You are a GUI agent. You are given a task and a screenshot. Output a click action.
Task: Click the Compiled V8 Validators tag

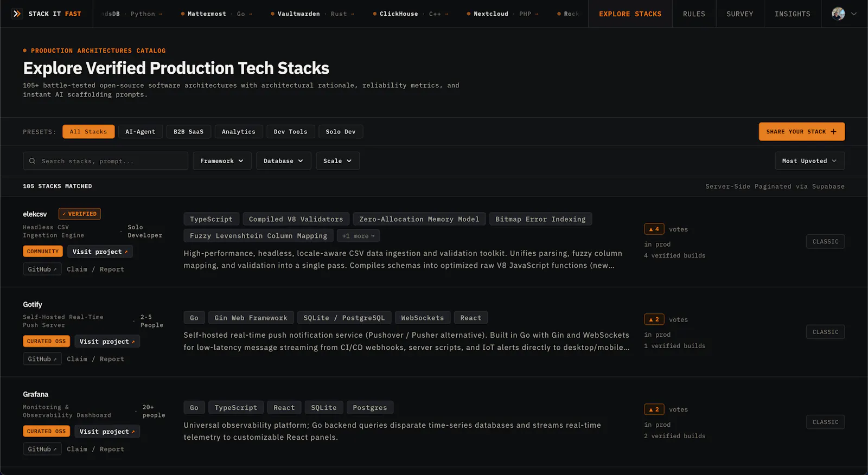click(296, 219)
